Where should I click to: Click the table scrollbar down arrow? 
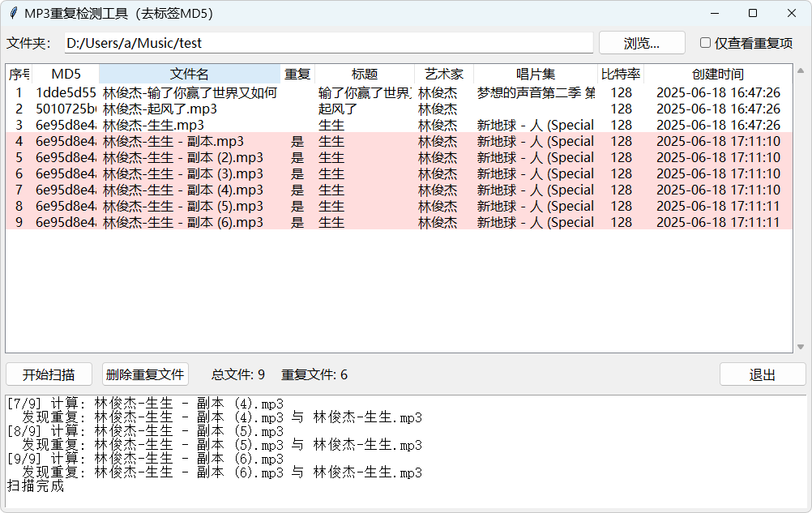[801, 347]
